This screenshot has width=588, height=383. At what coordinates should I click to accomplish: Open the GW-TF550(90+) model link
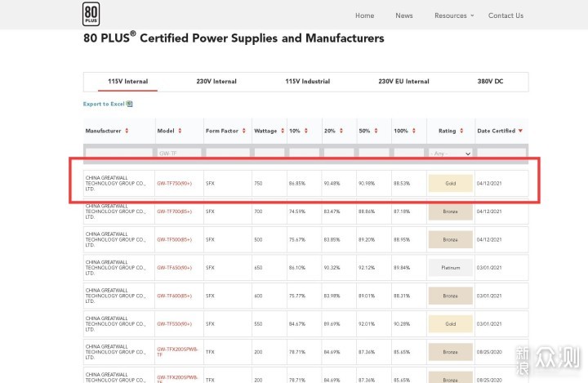coord(175,323)
